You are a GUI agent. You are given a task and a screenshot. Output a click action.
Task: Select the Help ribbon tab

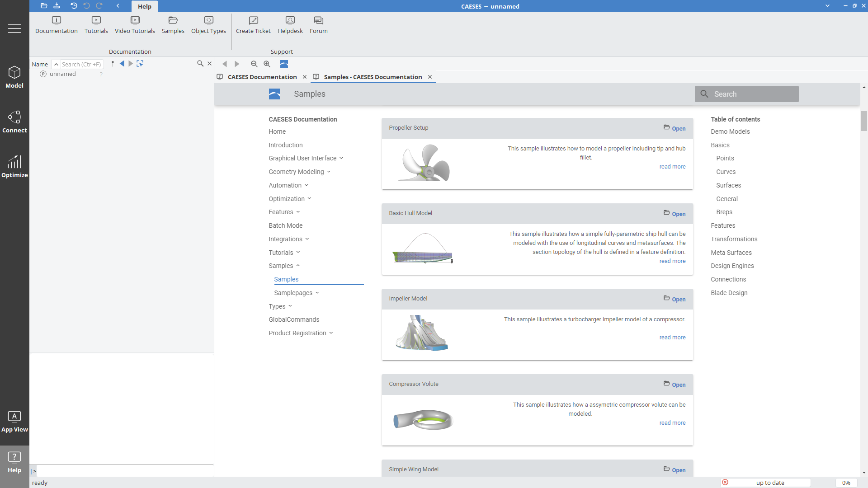[145, 6]
